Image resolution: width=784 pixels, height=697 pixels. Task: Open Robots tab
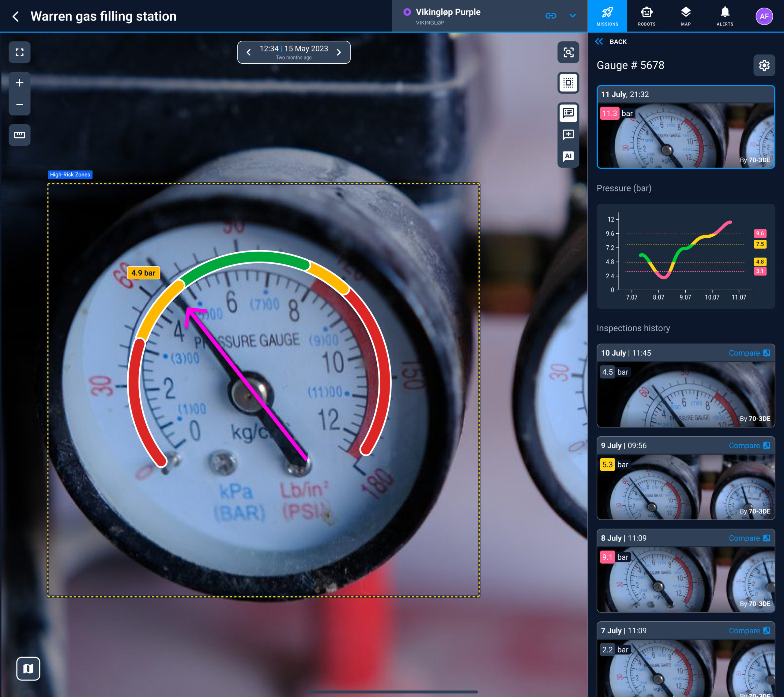[x=647, y=16]
